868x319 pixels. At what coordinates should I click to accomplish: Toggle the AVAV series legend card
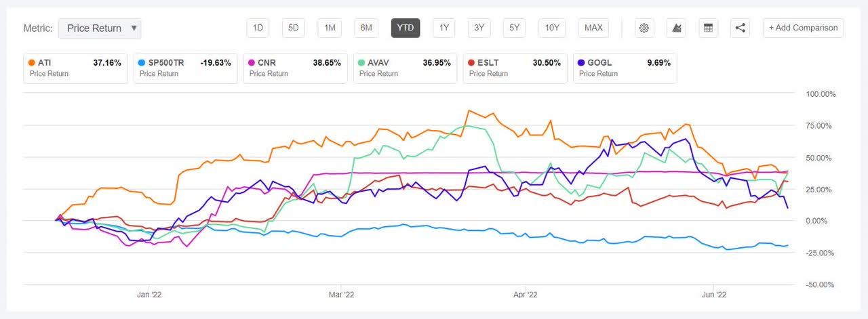click(405, 68)
